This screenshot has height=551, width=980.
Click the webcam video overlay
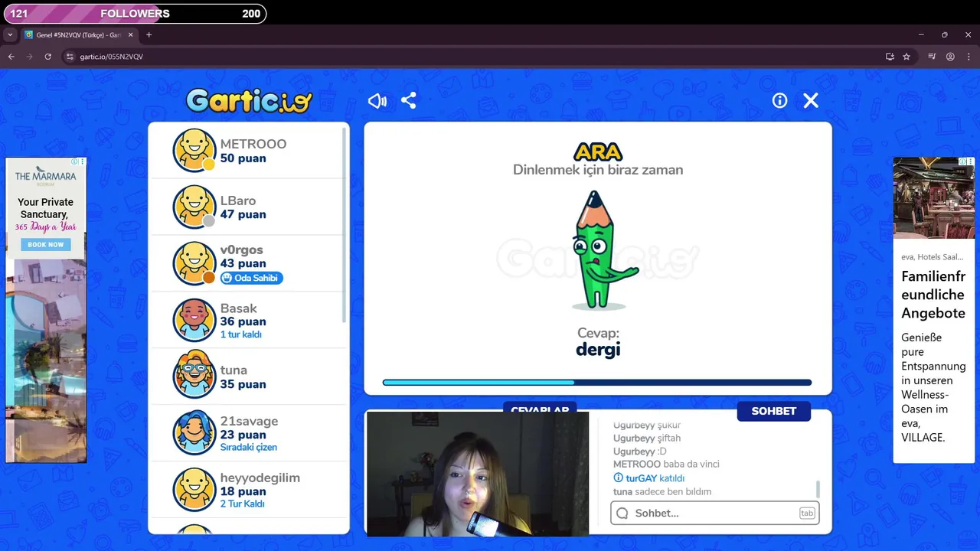coord(478,474)
